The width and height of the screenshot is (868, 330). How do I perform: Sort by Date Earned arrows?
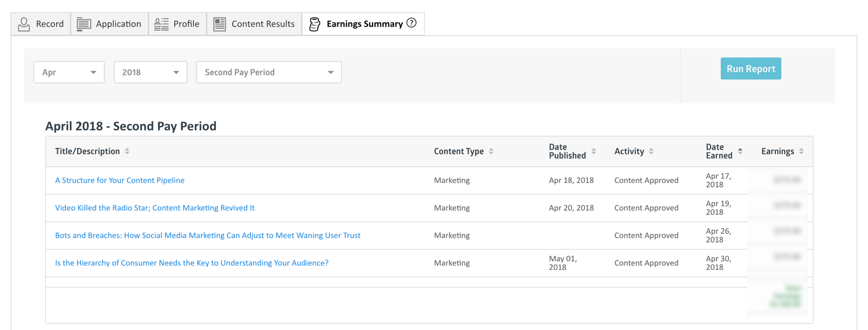coord(740,151)
